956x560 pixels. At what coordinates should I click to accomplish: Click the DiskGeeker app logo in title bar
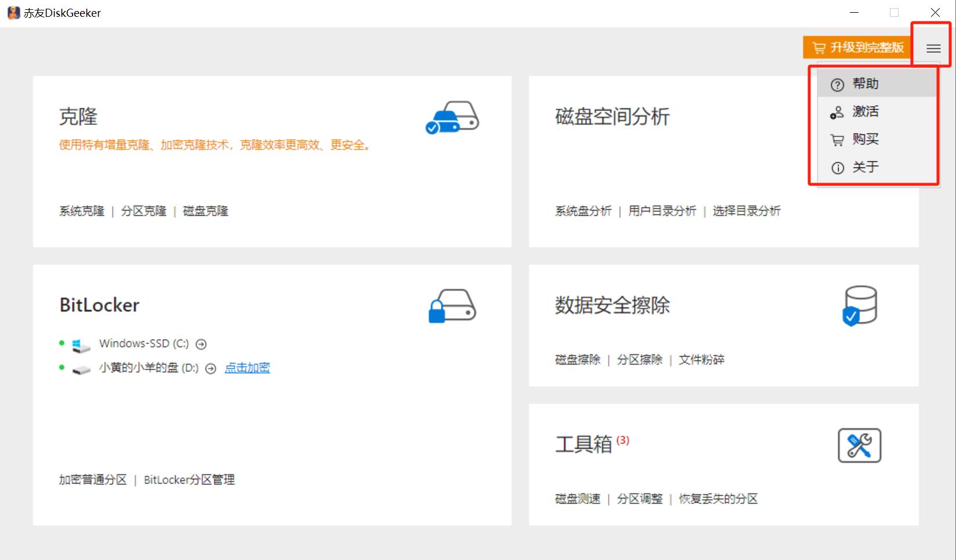(x=13, y=13)
